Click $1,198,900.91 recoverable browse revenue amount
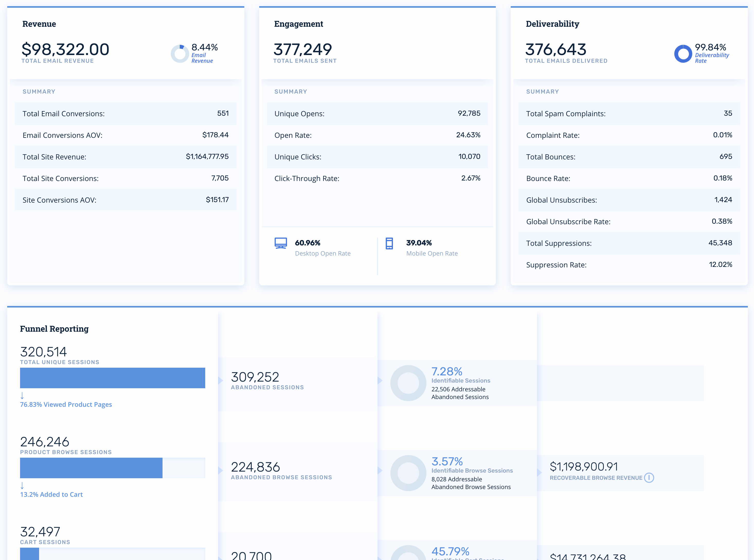The image size is (754, 560). (x=584, y=467)
